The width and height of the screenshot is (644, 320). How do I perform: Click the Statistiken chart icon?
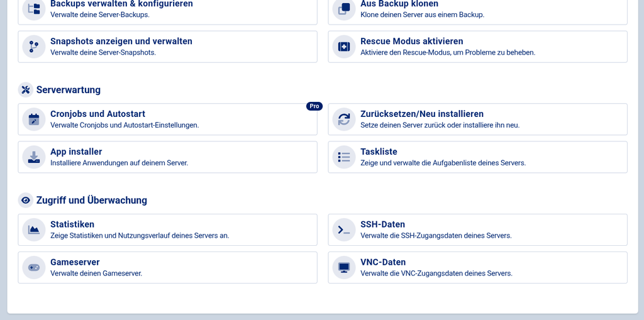[x=34, y=230]
